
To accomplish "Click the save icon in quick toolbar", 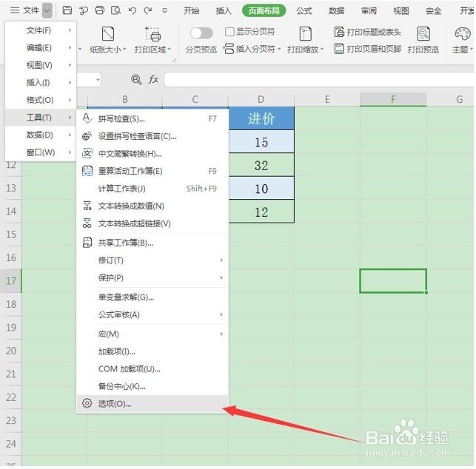I will [x=67, y=10].
